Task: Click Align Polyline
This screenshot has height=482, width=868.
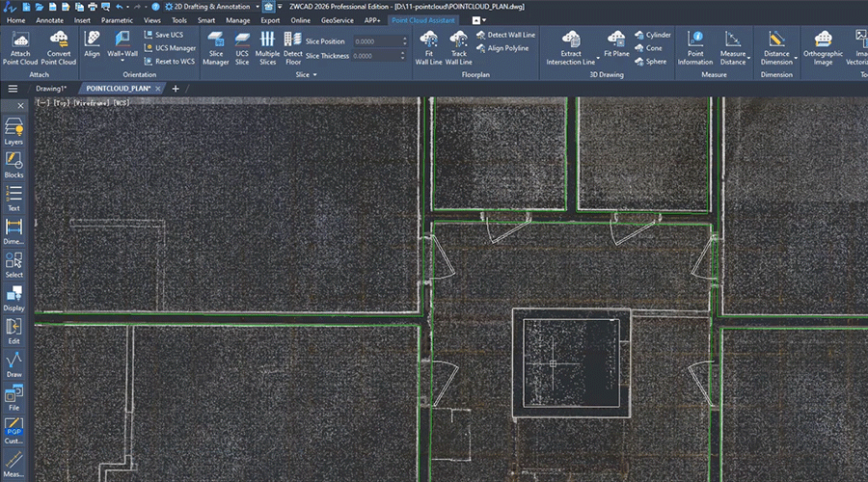Action: click(502, 48)
